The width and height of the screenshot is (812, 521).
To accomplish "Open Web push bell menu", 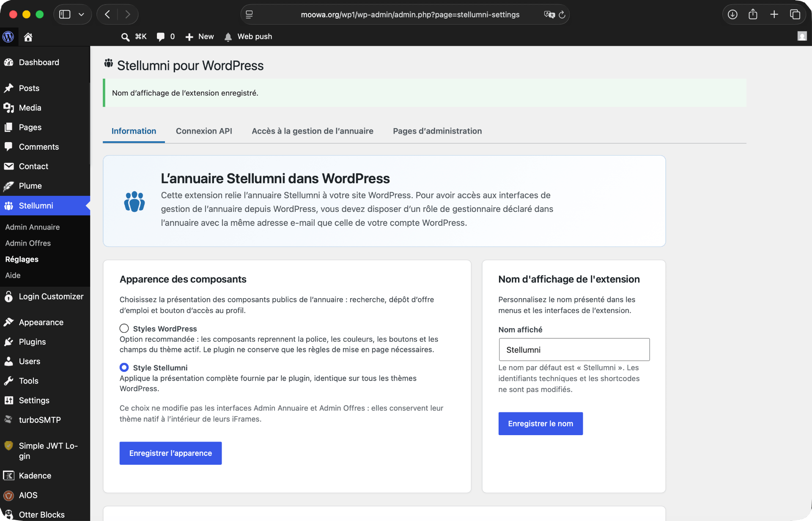I will pos(248,37).
